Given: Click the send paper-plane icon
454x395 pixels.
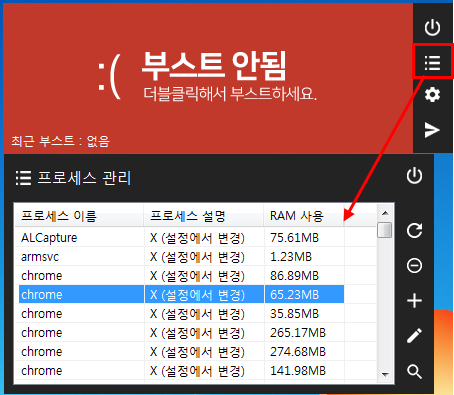Looking at the screenshot, I should pyautogui.click(x=432, y=130).
